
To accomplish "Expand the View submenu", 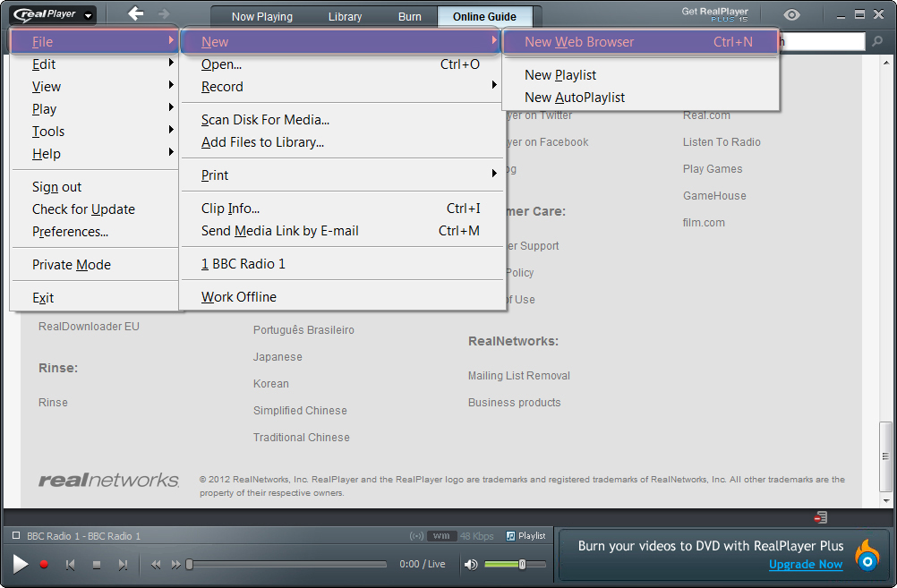I will 94,87.
